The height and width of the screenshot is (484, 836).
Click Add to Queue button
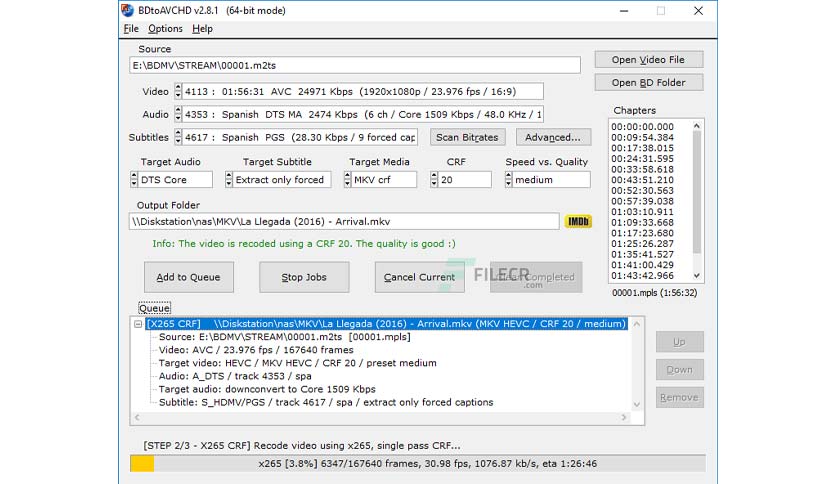pyautogui.click(x=188, y=277)
